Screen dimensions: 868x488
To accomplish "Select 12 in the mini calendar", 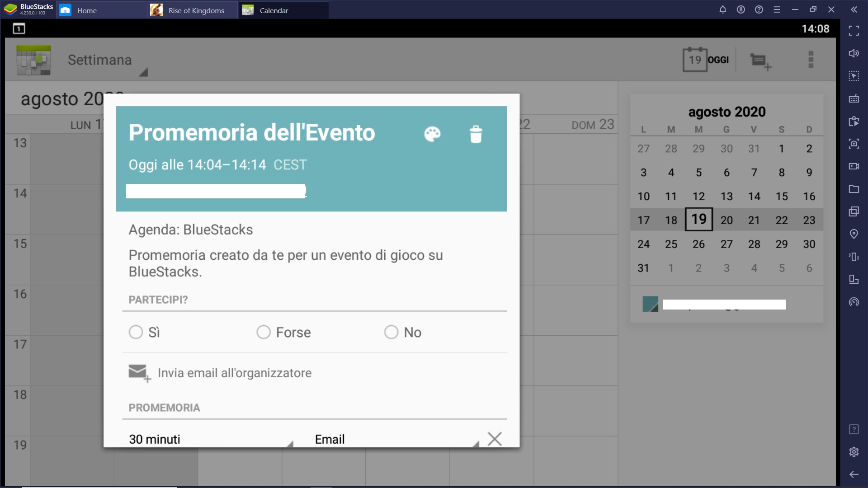I will (698, 196).
